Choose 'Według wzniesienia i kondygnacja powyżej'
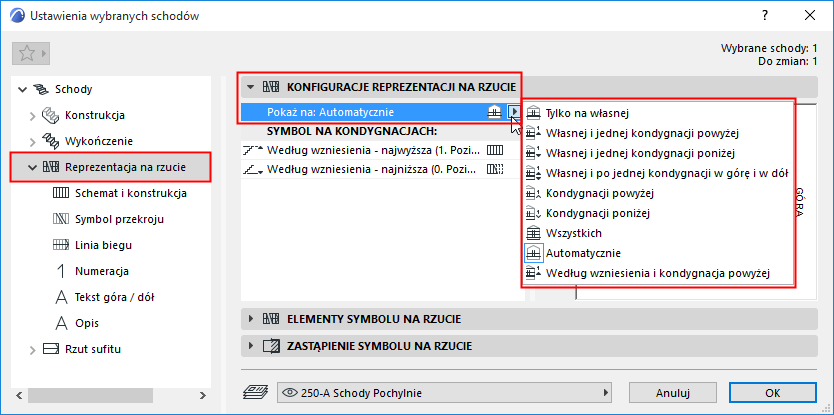834x415 pixels. [658, 273]
